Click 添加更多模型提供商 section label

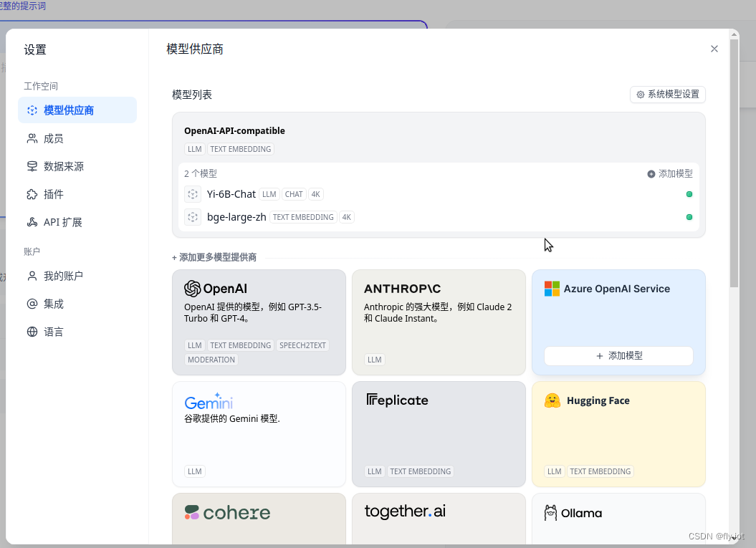(x=214, y=257)
